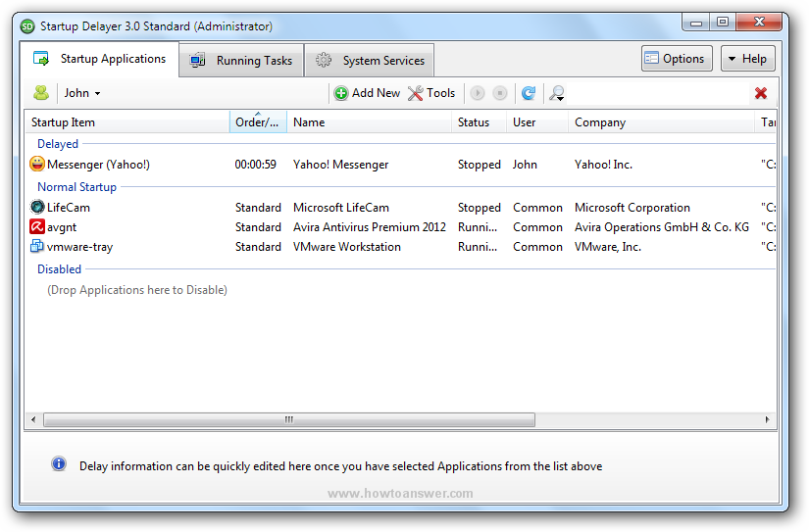The height and width of the screenshot is (532, 809).
Task: Click the Yahoo Messenger smiley icon
Action: [37, 164]
